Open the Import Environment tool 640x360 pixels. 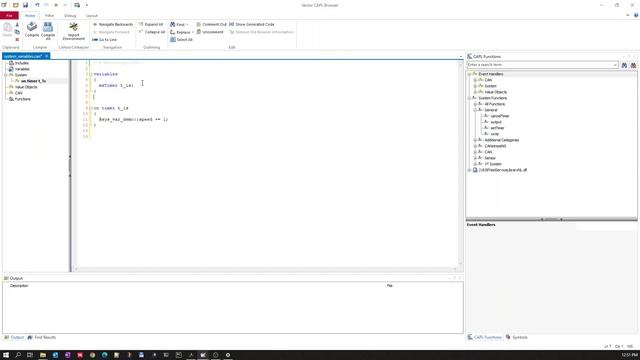[x=73, y=31]
